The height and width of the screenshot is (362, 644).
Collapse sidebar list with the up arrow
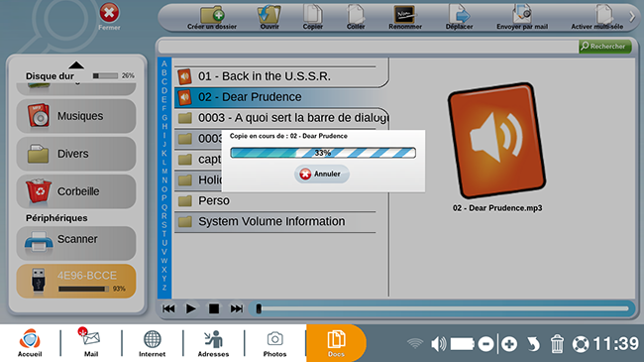[x=76, y=65]
